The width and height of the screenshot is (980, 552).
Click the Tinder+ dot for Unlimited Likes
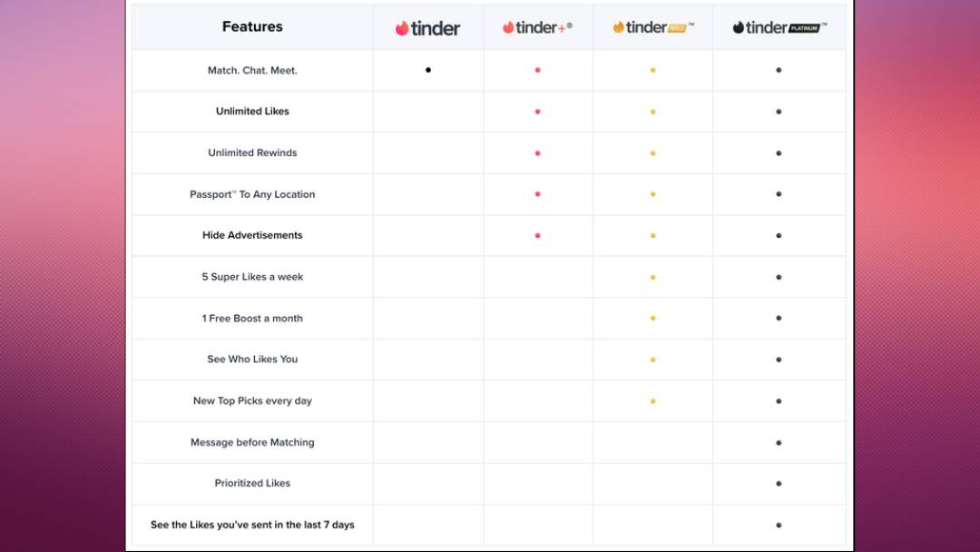click(x=537, y=112)
